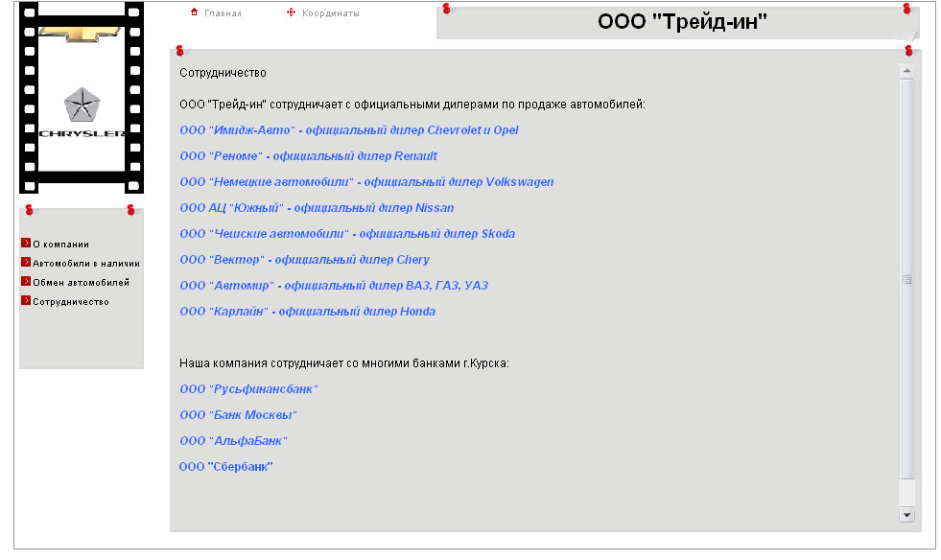The image size is (941, 560).
Task: Open the ООО "Карлайн" Honda dealer link
Action: click(x=308, y=311)
